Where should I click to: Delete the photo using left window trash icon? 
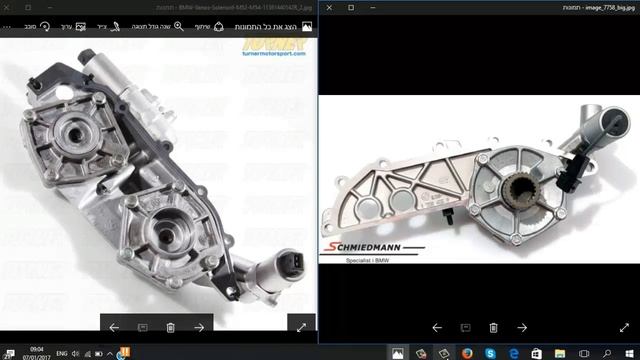click(x=171, y=327)
